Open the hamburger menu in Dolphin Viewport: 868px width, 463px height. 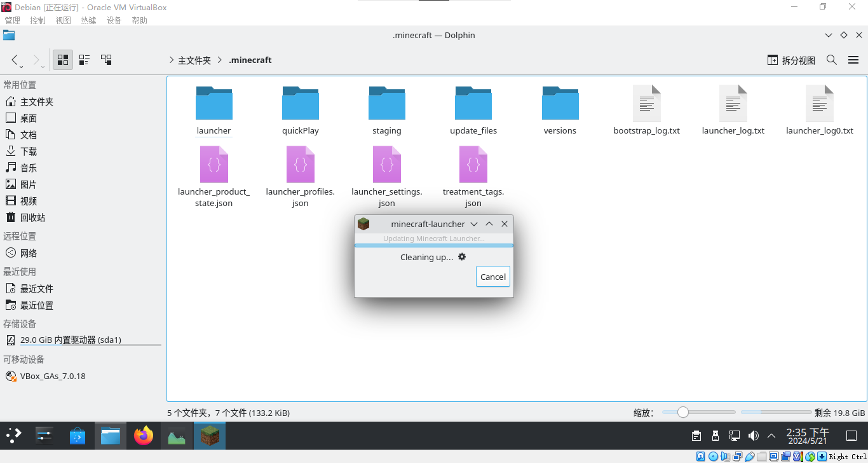click(853, 60)
